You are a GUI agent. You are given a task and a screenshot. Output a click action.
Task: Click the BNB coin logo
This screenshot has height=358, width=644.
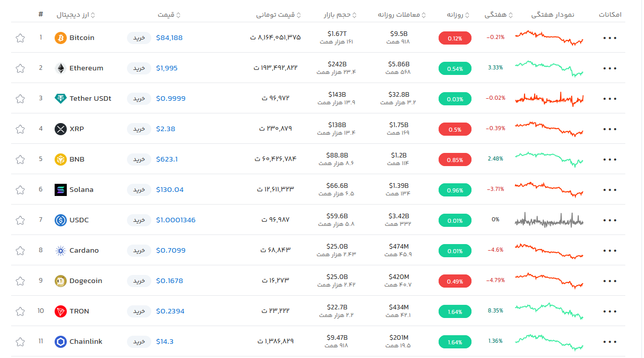(x=61, y=160)
